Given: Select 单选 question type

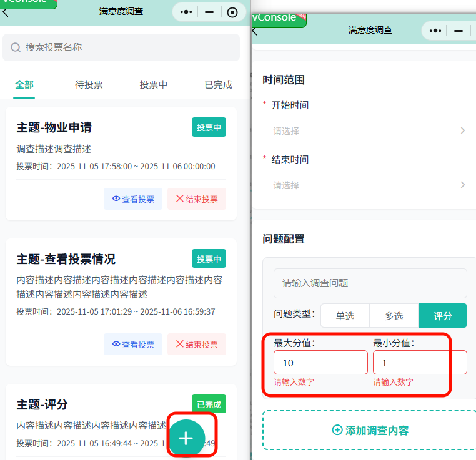Looking at the screenshot, I should tap(345, 316).
